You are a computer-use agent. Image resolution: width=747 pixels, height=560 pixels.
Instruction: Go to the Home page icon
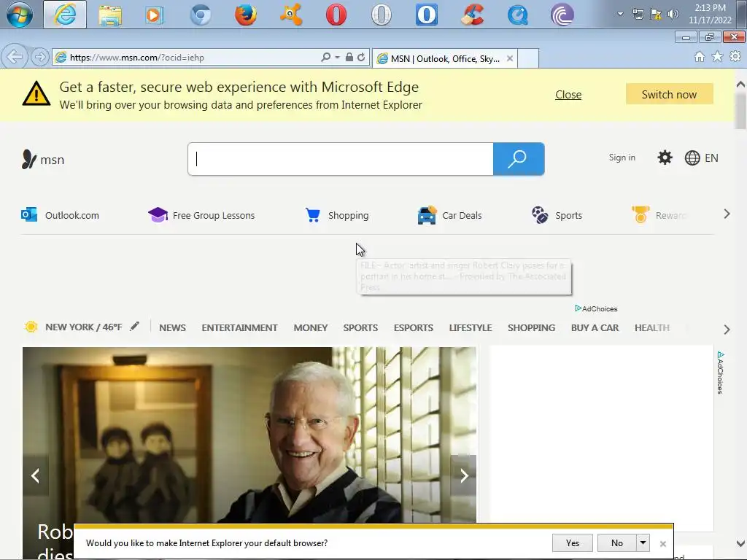700,57
